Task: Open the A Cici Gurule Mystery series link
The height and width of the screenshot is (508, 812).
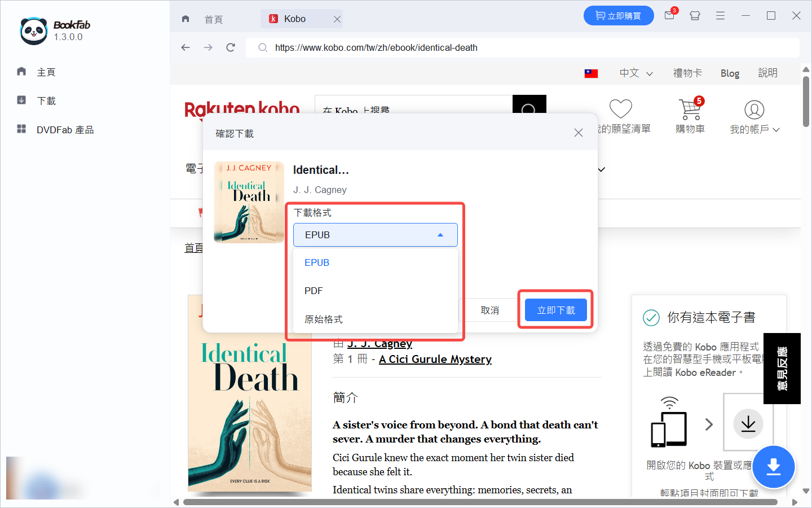Action: click(x=435, y=359)
